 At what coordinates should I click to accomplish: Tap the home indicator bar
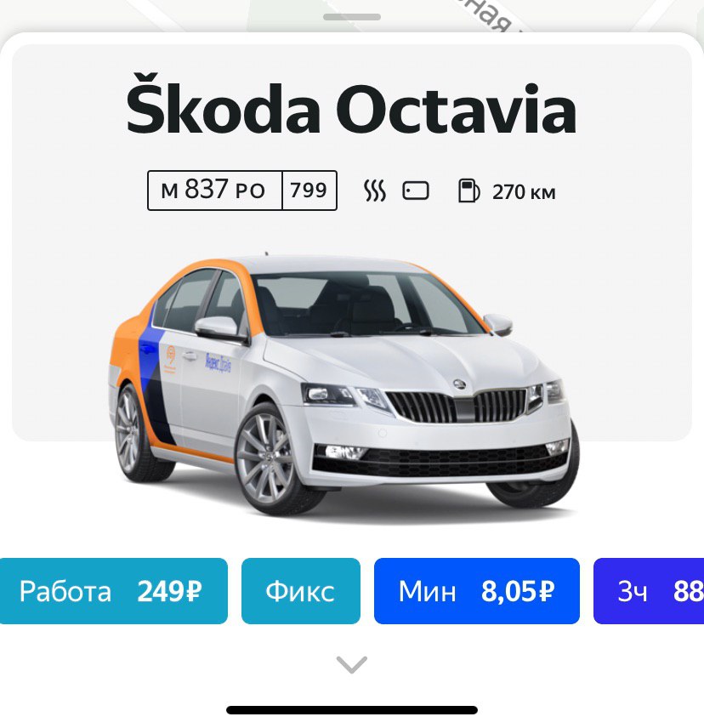[352, 710]
